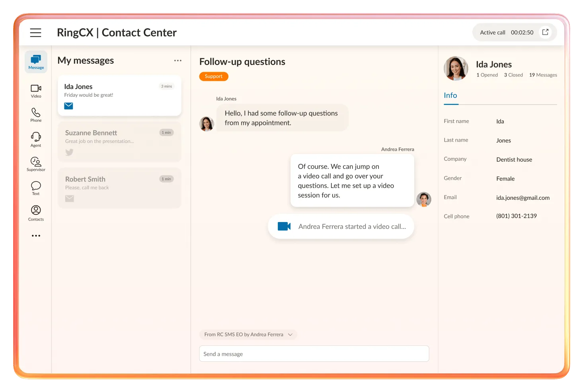Click the Follow-up questions heading
Screen dimensions: 583x392
242,62
